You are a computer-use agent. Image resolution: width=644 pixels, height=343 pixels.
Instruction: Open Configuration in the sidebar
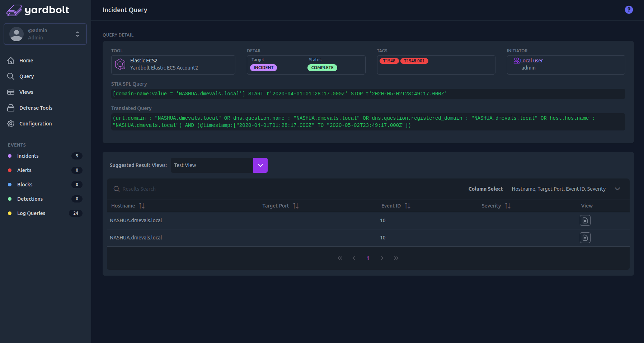(x=36, y=124)
